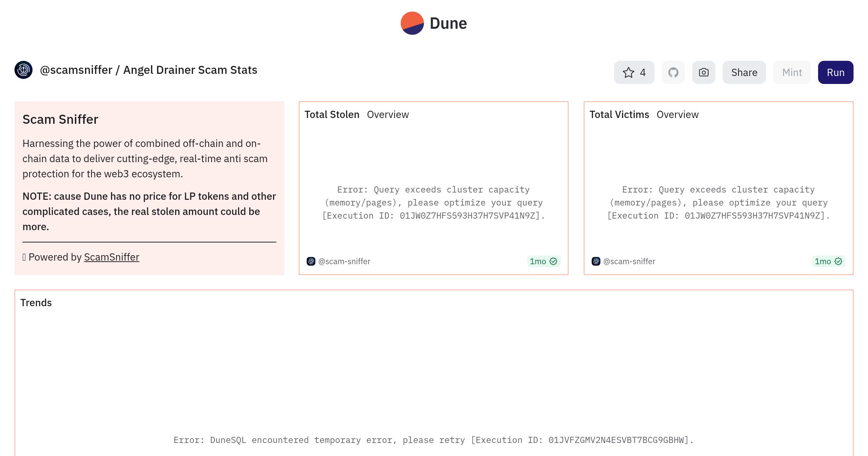Open the Total Victims query title
The image size is (868, 456).
point(619,114)
